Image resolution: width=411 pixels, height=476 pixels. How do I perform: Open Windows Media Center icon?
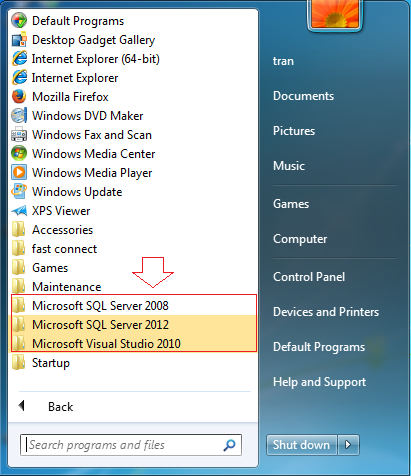pos(19,154)
